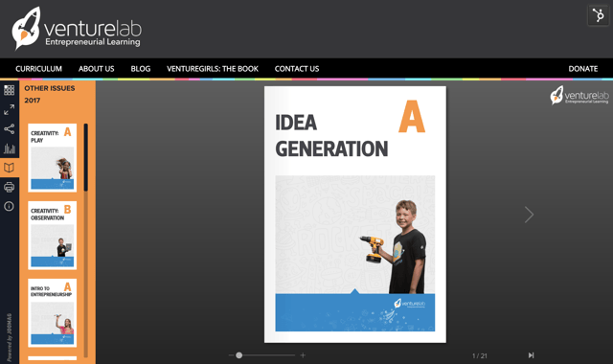
Task: Click the Donate link
Action: 583,69
